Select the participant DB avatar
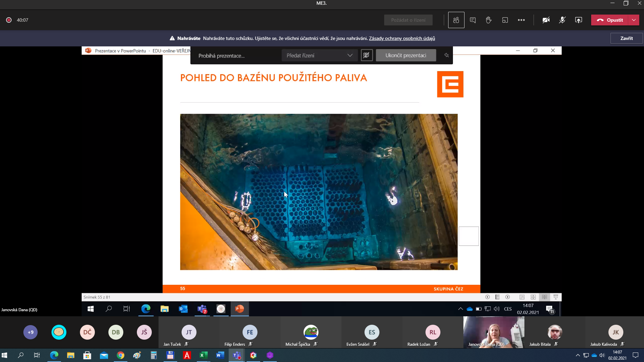Image resolution: width=644 pixels, height=362 pixels. click(x=116, y=332)
